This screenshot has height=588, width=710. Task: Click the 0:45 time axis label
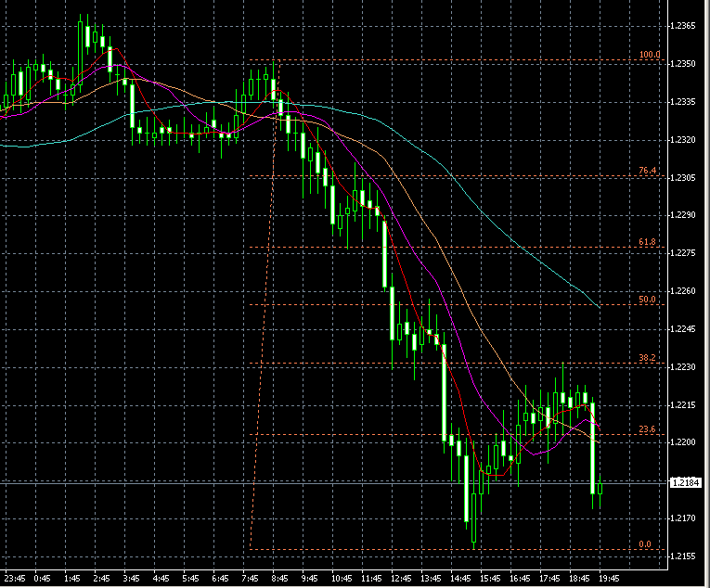43,579
